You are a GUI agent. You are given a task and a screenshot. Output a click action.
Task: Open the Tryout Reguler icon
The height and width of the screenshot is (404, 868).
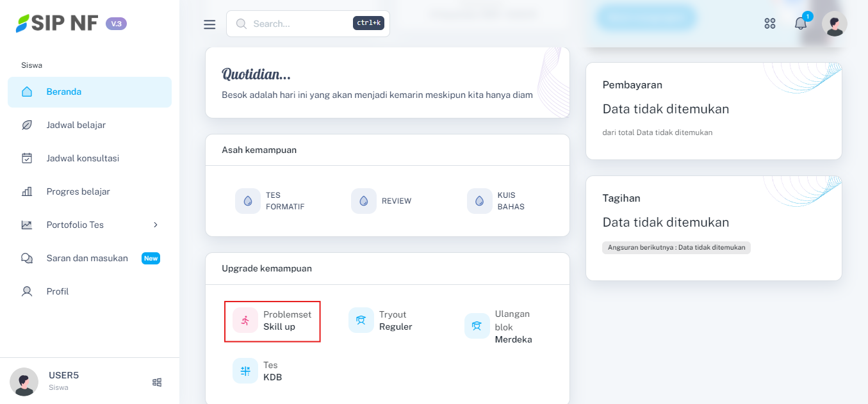point(361,320)
